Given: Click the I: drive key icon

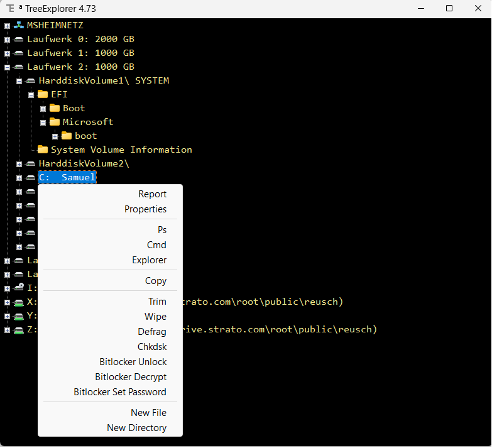Looking at the screenshot, I should 19,288.
